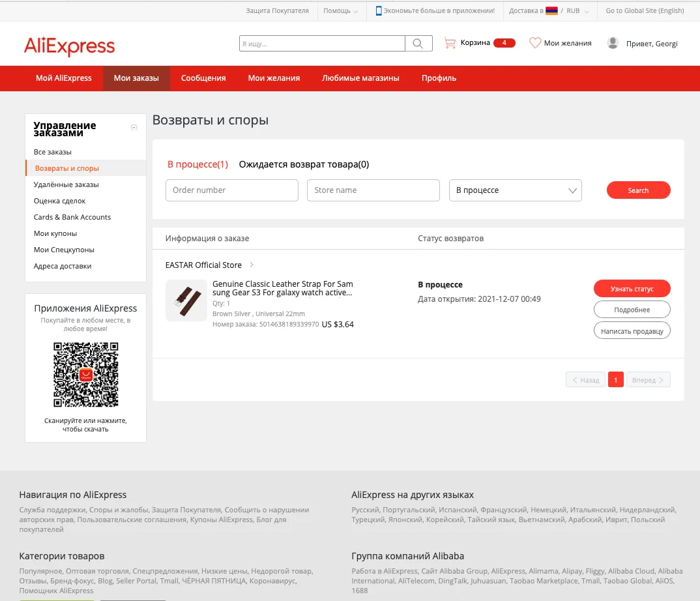The image size is (700, 601).
Task: Open the EASTAR Official Store link
Action: coord(203,265)
